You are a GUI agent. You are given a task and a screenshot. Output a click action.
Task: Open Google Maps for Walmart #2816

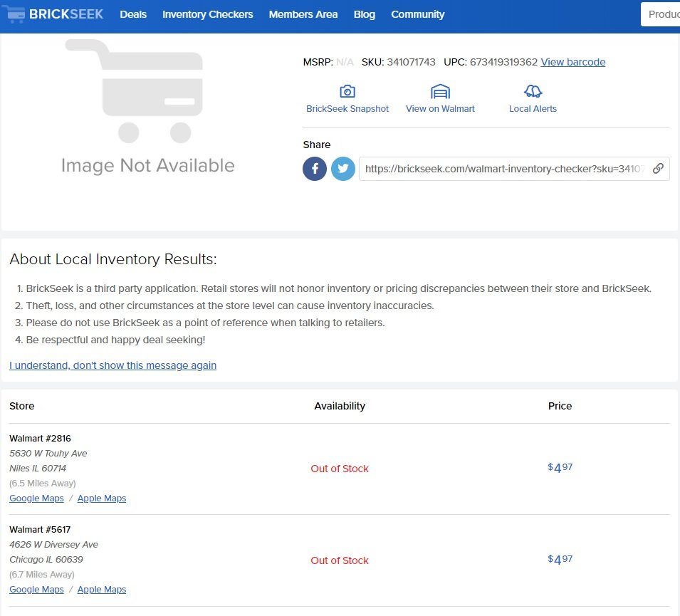(x=36, y=498)
